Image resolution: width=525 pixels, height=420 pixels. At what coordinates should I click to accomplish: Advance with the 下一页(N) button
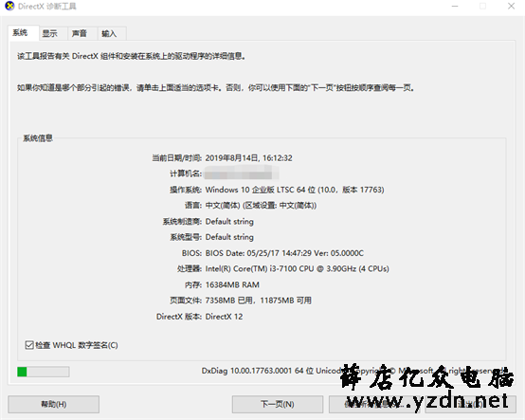pos(278,404)
